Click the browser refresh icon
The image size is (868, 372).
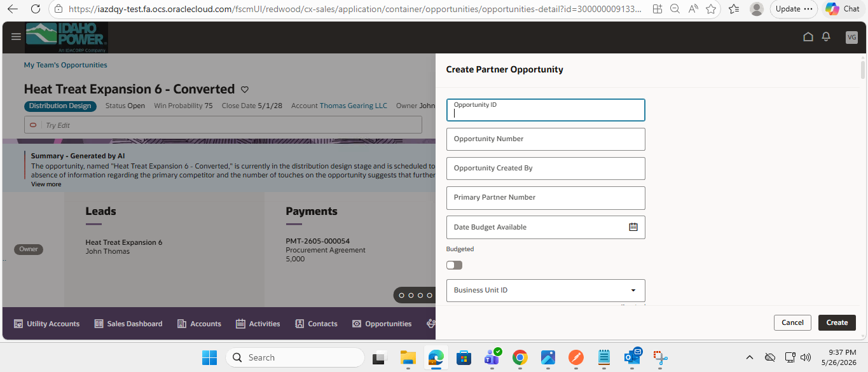[x=36, y=9]
